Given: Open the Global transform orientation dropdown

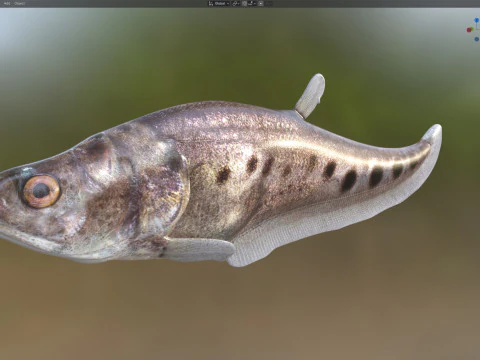Looking at the screenshot, I should coord(219,4).
